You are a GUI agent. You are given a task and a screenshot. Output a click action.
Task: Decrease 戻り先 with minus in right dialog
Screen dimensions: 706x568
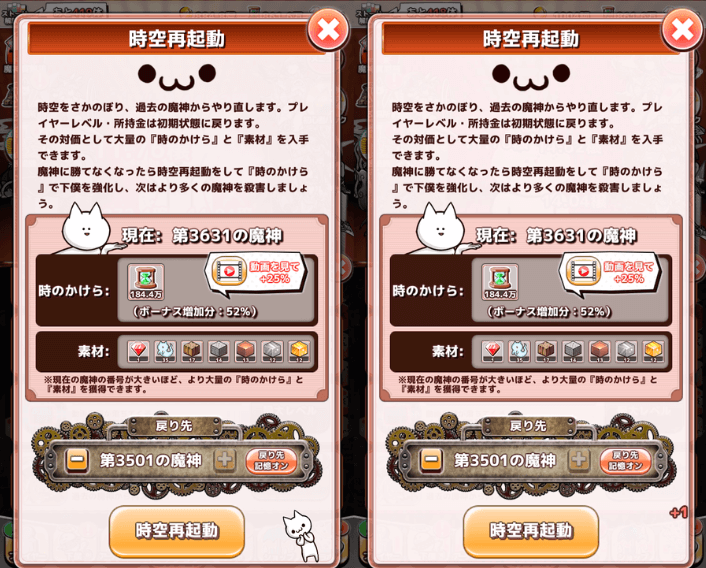click(x=431, y=460)
